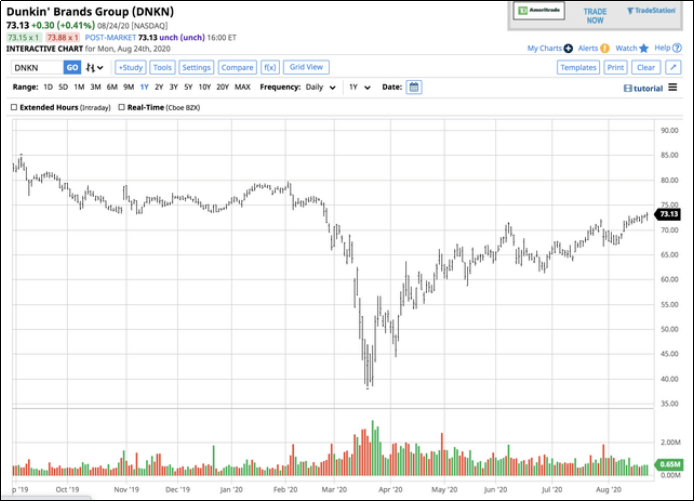Open the Tools button
Screen dimensions: 695x502
click(x=162, y=67)
